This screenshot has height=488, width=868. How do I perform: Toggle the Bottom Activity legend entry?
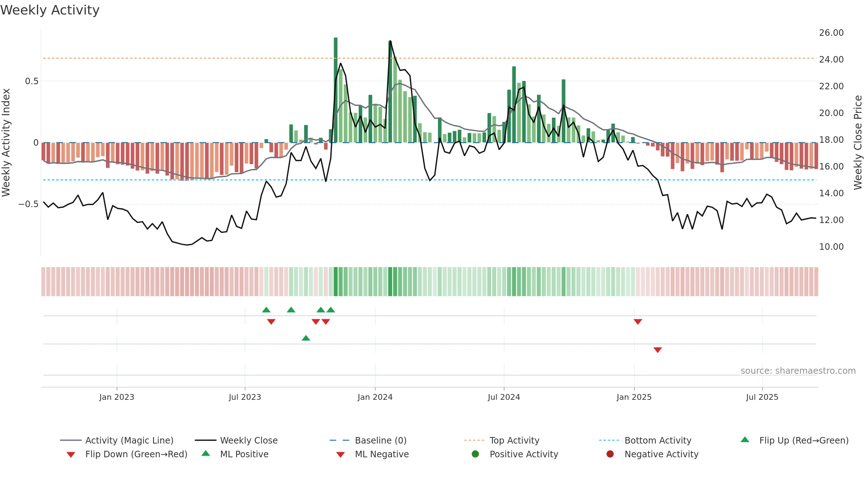[645, 440]
